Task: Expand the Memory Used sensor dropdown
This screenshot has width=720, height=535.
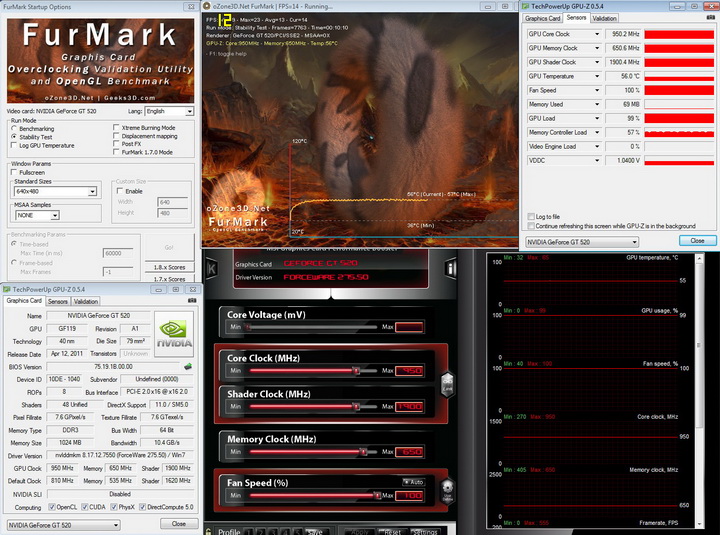Action: 597,104
